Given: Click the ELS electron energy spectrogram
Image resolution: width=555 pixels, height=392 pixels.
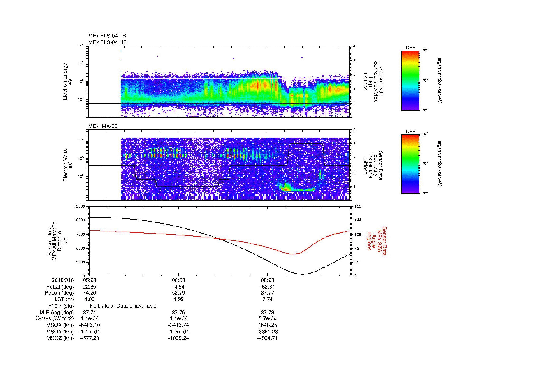Looking at the screenshot, I should coord(219,82).
